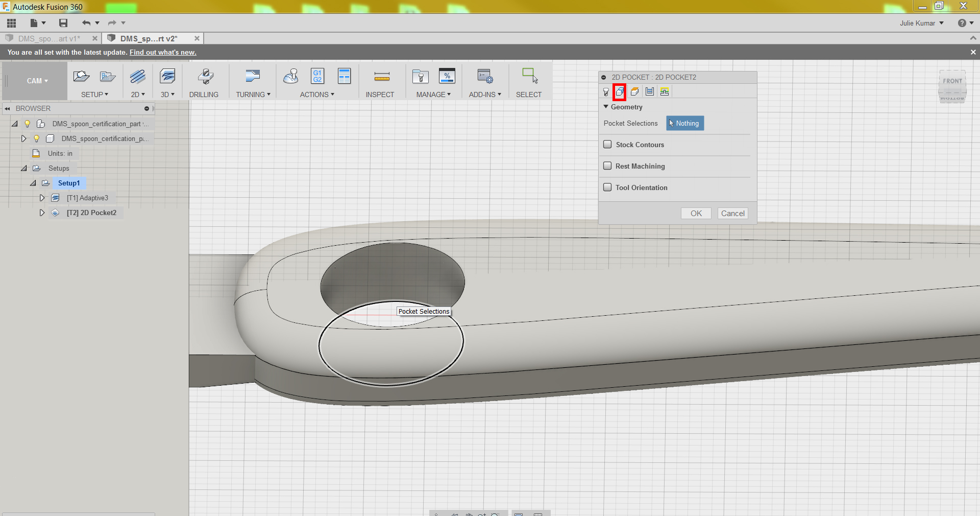The image size is (980, 516).
Task: Collapse the Setups tree node
Action: (x=24, y=168)
